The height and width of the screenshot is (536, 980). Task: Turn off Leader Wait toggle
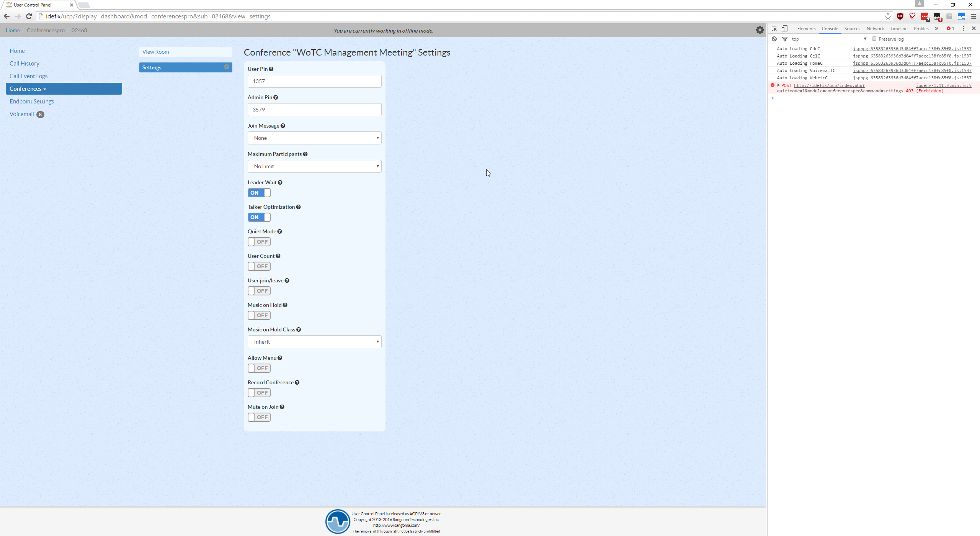coord(259,193)
